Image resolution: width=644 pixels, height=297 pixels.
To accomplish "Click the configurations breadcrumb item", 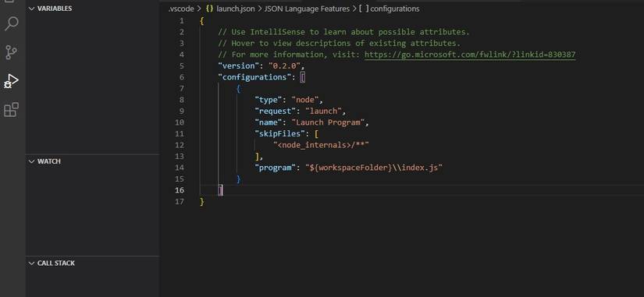I will pos(395,9).
